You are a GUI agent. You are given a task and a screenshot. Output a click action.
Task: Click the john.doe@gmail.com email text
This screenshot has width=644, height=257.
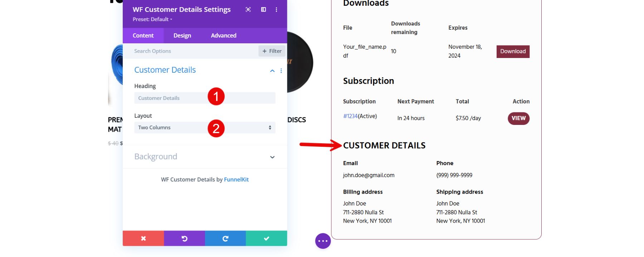pos(369,175)
